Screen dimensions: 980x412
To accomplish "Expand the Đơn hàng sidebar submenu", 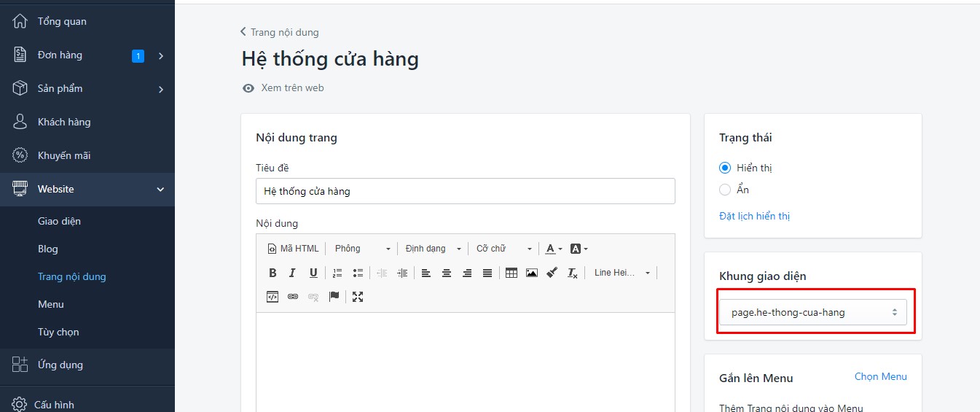I will (161, 55).
